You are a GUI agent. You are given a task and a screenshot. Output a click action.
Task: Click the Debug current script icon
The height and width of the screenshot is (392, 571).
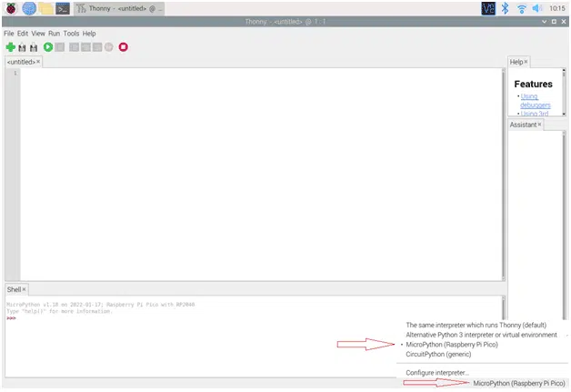(x=60, y=47)
